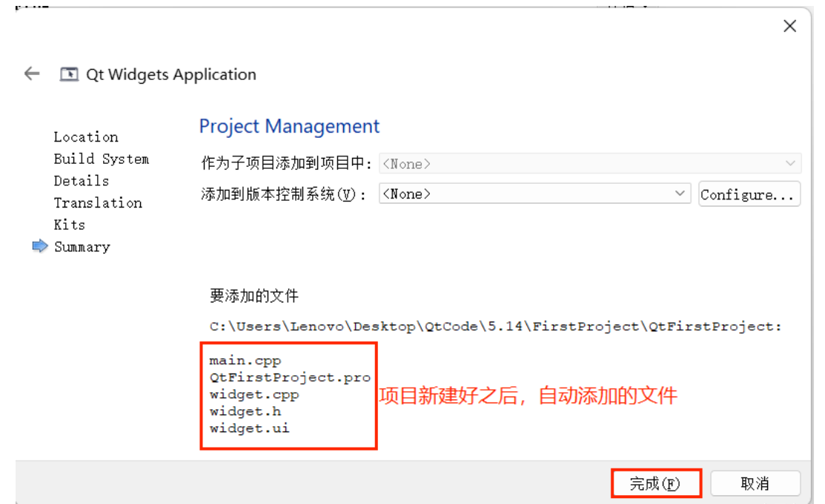This screenshot has height=504, width=825.
Task: Click the Qt Widgets Application title text
Action: (171, 74)
